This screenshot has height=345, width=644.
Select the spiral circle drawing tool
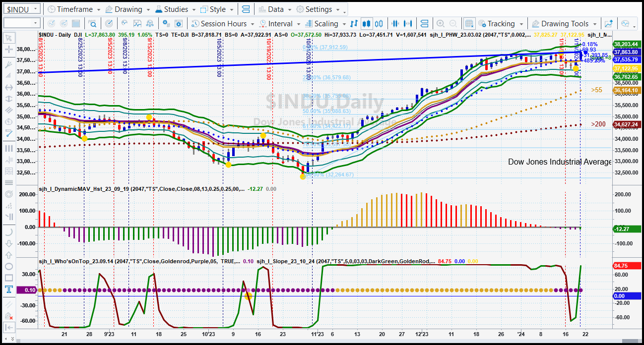(8, 194)
